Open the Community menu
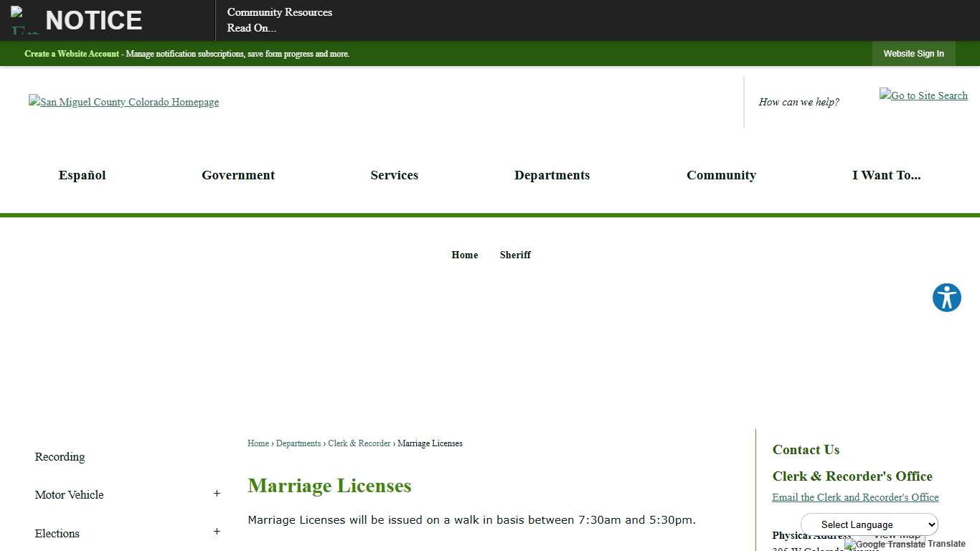The image size is (980, 551). (722, 175)
